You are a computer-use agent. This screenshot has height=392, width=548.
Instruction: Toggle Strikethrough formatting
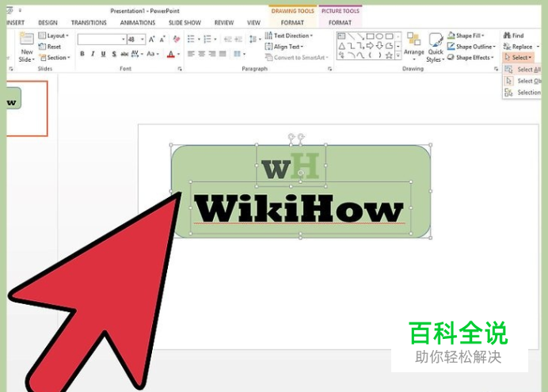tap(124, 54)
